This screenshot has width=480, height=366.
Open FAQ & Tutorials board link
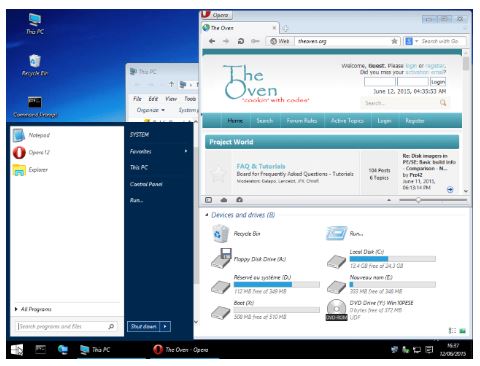tap(261, 166)
